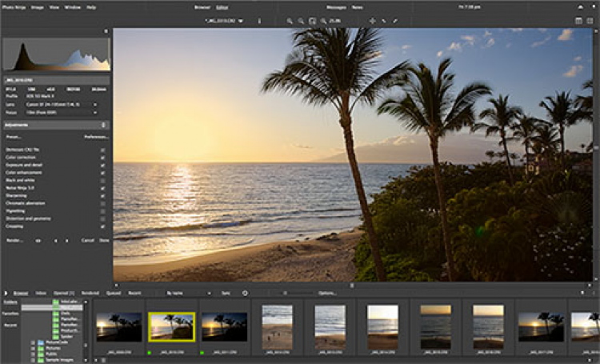This screenshot has width=600, height=364.
Task: Open the Lens dropdown menu
Action: coord(60,104)
